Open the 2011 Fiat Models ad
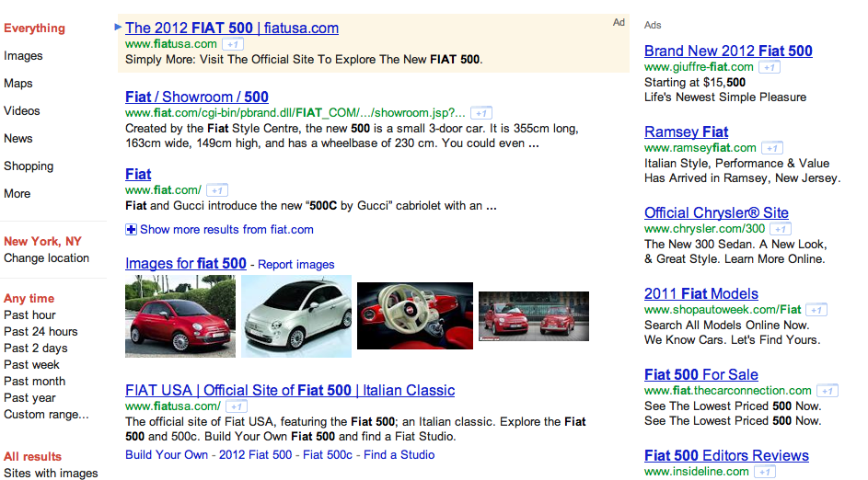 [x=701, y=294]
